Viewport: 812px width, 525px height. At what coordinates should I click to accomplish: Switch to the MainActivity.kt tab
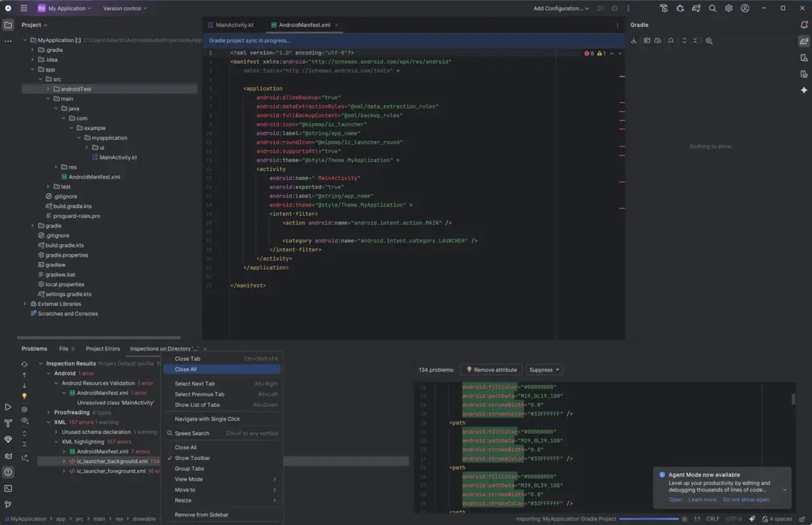pyautogui.click(x=233, y=25)
